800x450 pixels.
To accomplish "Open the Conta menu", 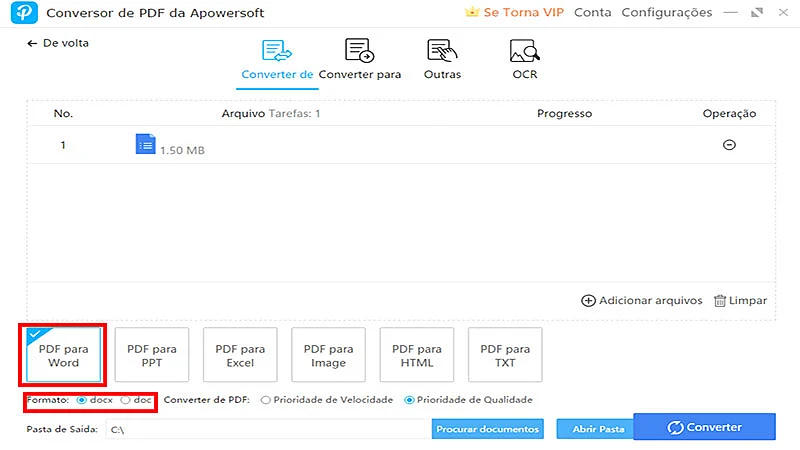I will point(592,12).
